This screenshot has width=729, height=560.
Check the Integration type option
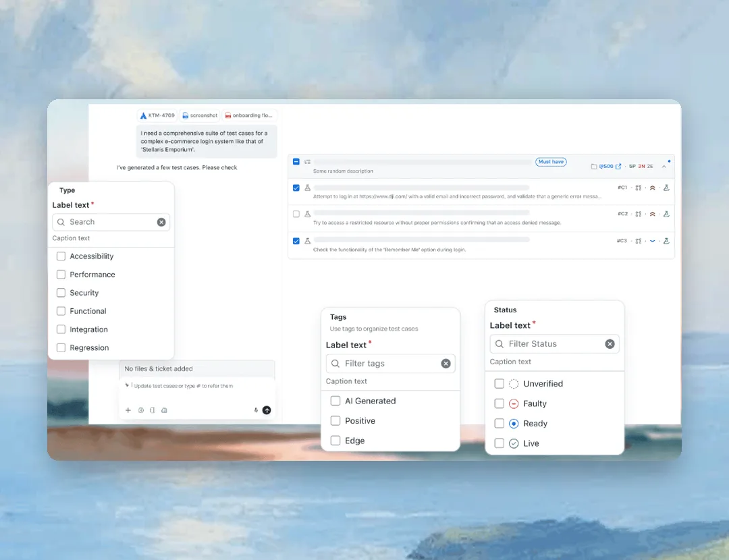(x=61, y=329)
